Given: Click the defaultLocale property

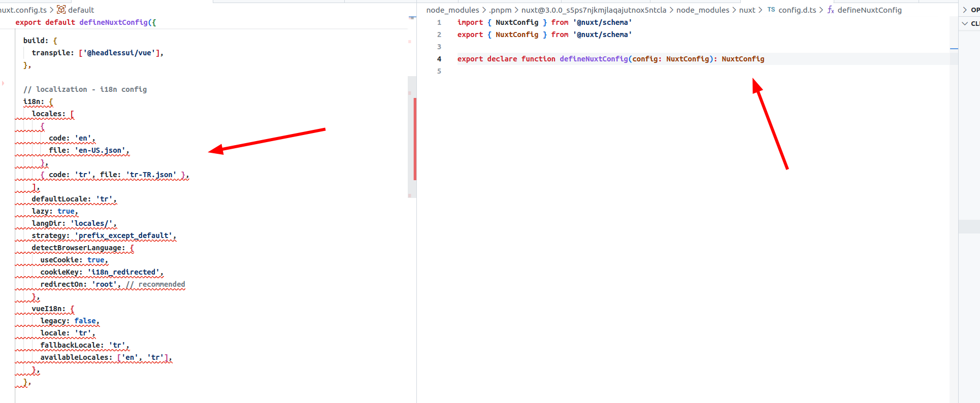Looking at the screenshot, I should point(61,199).
